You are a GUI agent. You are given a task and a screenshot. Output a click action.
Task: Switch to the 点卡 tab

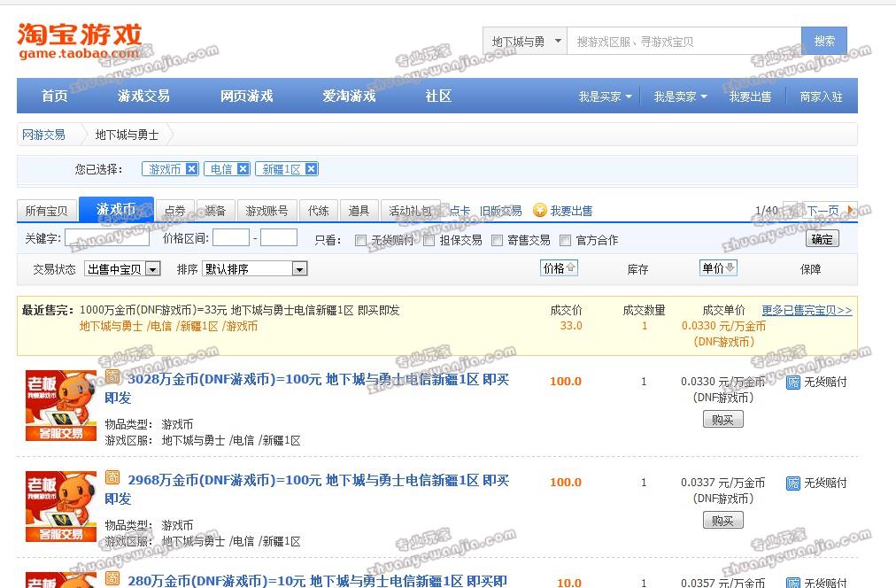[460, 211]
